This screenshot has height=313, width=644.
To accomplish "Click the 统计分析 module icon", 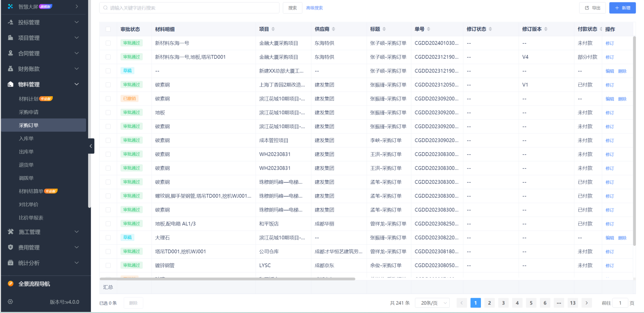I will pos(10,263).
